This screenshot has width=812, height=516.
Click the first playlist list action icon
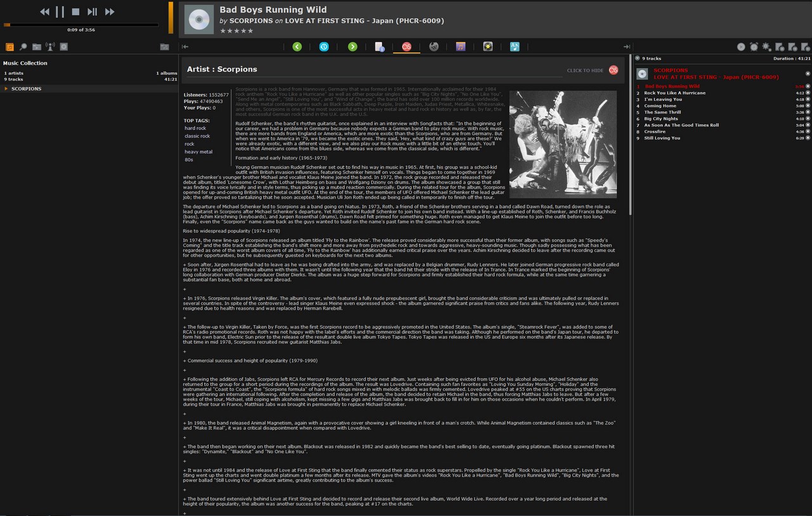click(x=780, y=47)
